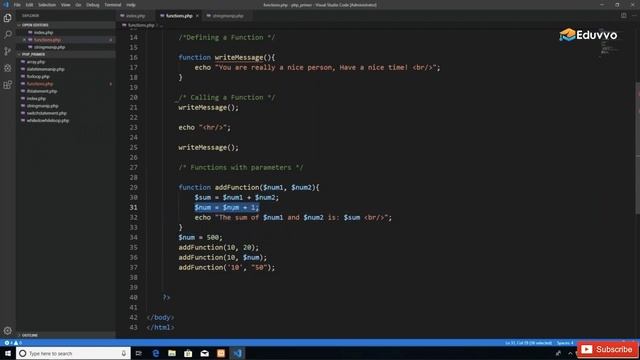Open the Help menu

[x=131, y=5]
